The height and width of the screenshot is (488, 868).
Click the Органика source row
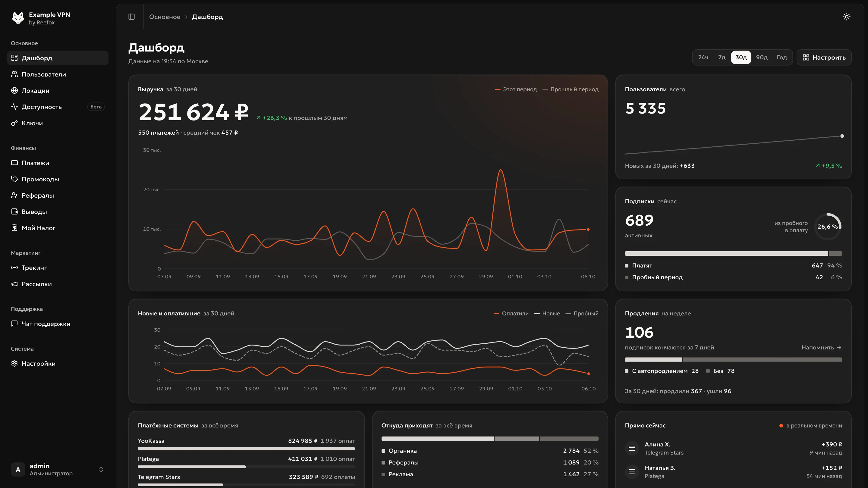(490, 451)
